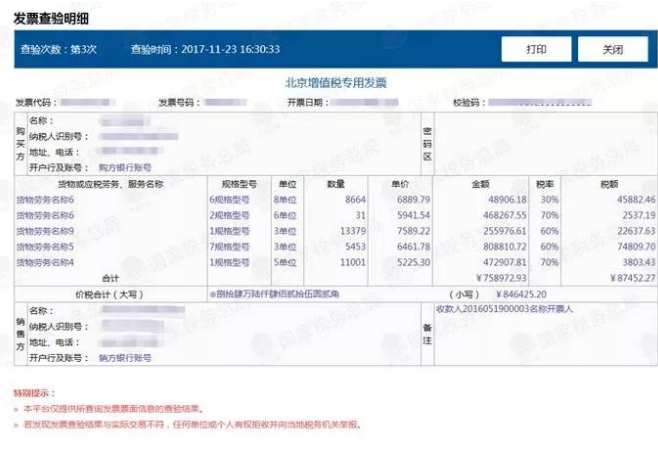
Task: Click the 本平台仅提供所查询发票票面信息 notice line
Action: (x=114, y=409)
